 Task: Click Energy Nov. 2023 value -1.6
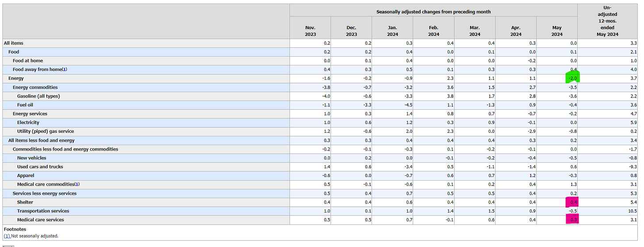(326, 78)
